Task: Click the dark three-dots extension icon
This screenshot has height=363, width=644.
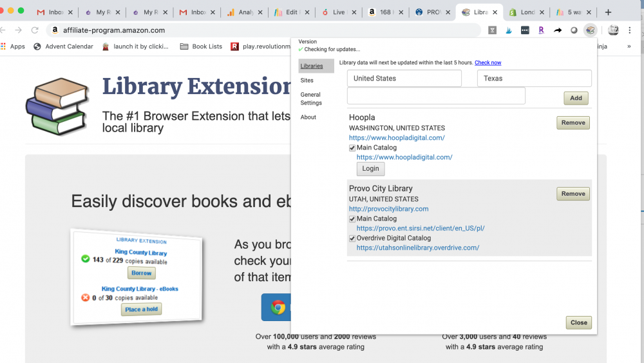Action: (x=525, y=30)
